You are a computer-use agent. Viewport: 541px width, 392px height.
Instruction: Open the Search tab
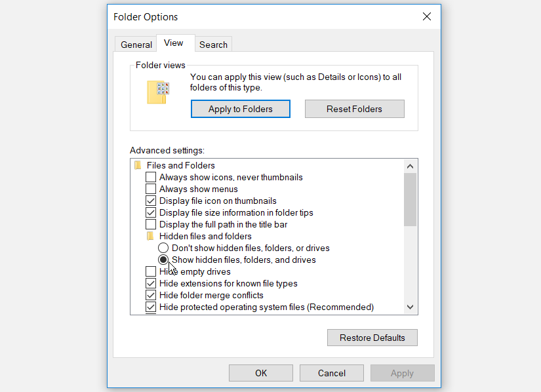tap(213, 45)
